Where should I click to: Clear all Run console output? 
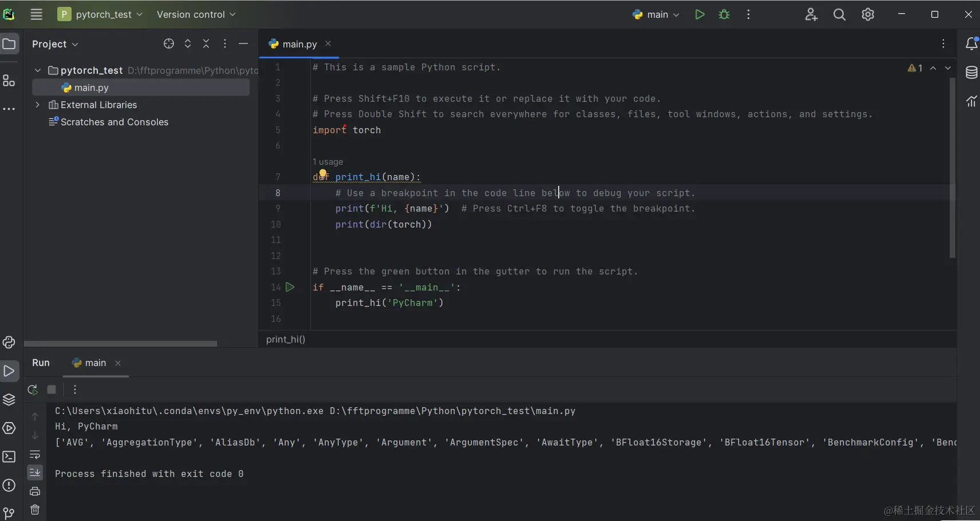pyautogui.click(x=35, y=510)
